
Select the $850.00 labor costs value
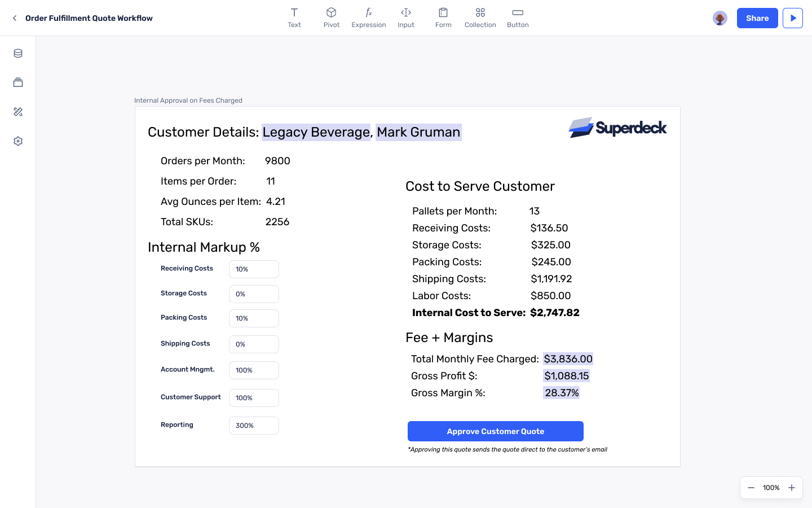coord(551,296)
